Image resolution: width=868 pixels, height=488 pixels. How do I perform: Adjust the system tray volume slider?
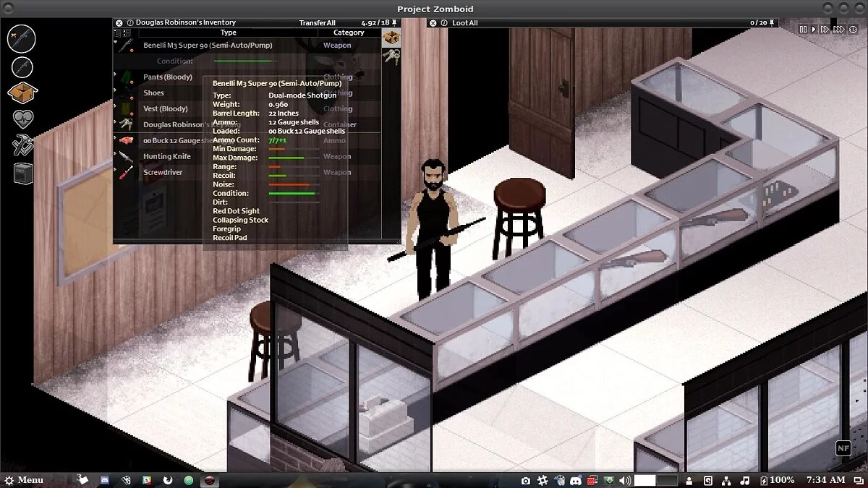click(655, 480)
